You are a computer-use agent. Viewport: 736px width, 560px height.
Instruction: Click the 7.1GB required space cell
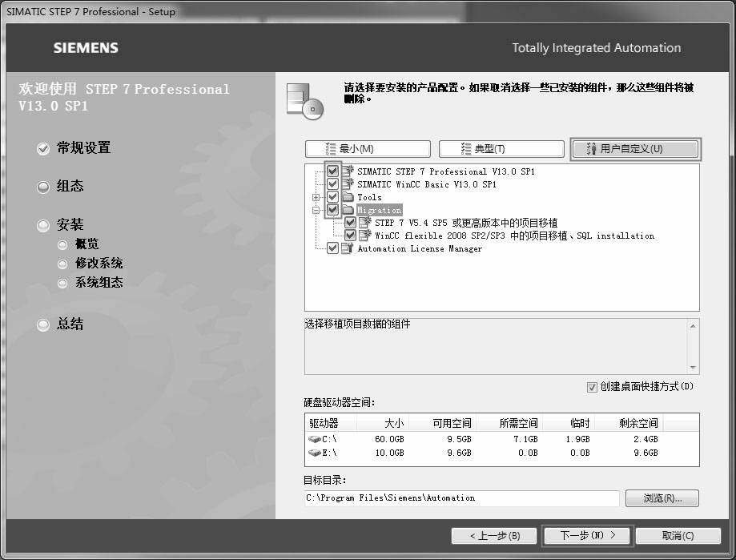point(525,439)
